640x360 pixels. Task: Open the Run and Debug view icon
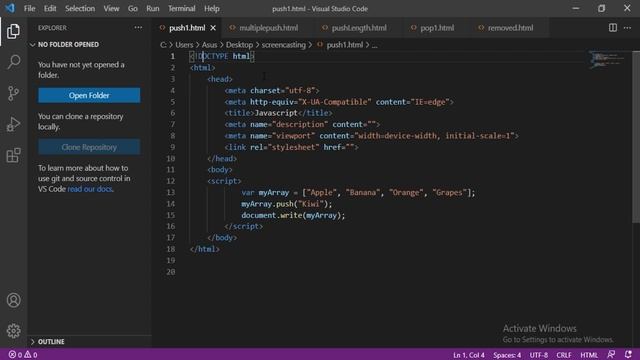point(13,124)
